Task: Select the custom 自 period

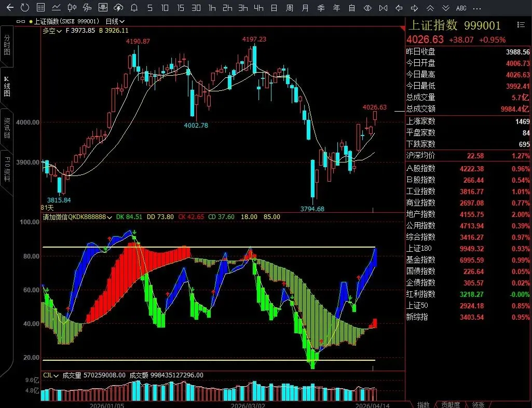Action: [352, 8]
